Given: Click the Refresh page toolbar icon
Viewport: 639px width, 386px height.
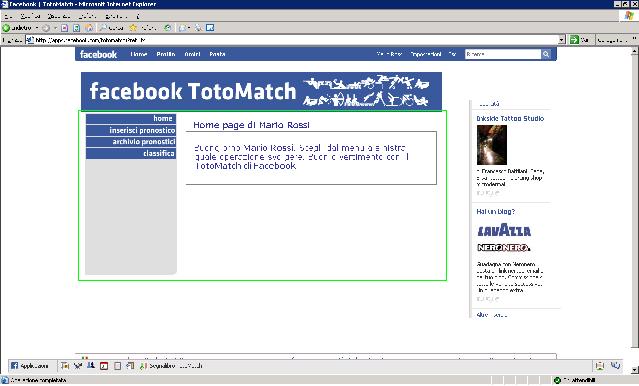Looking at the screenshot, I should [76, 28].
